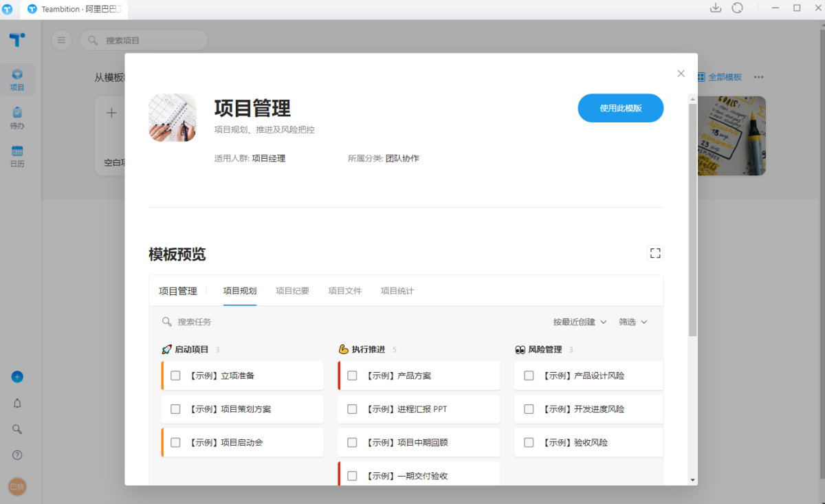The image size is (825, 504).
Task: Check the 【示例】立项准备 task checkbox
Action: click(x=175, y=375)
